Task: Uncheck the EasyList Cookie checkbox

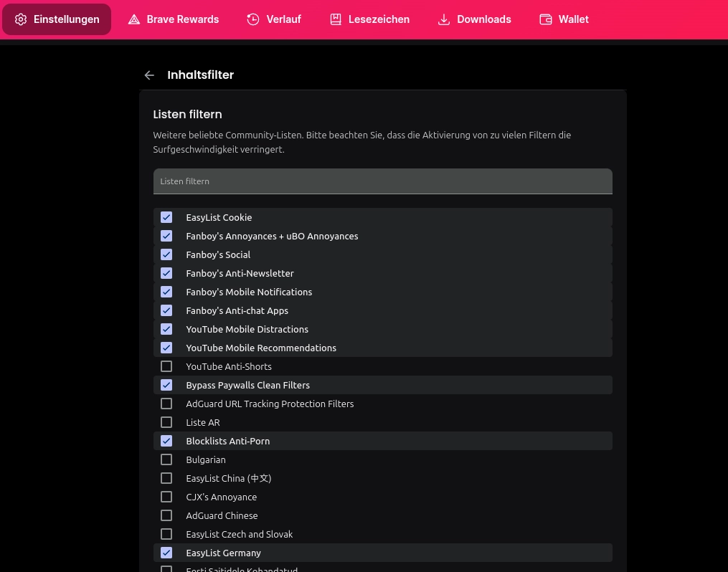Action: [x=166, y=218]
